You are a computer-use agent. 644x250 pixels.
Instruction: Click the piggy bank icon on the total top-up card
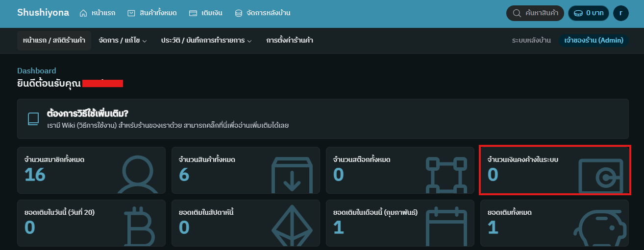(x=600, y=229)
